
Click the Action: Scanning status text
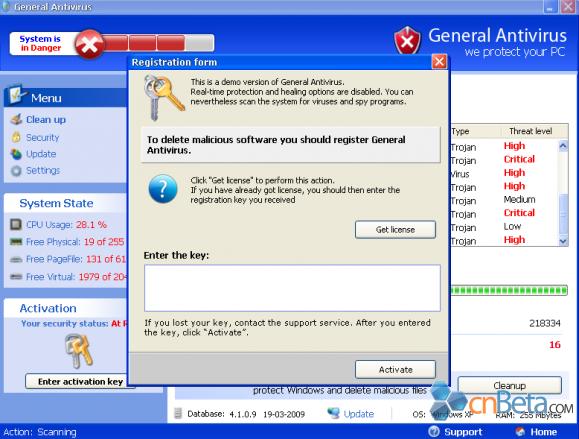pyautogui.click(x=40, y=432)
